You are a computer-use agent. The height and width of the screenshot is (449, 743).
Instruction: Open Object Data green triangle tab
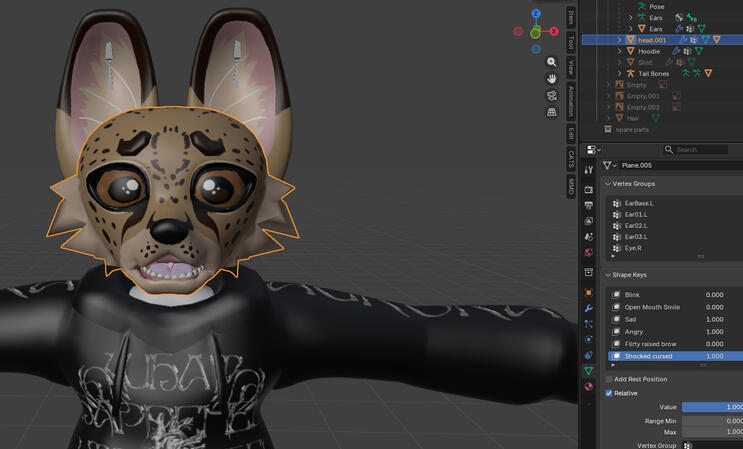pyautogui.click(x=589, y=370)
